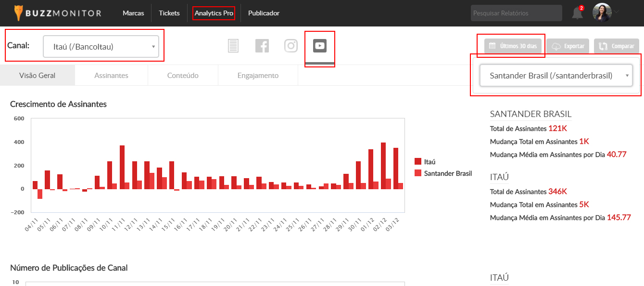Open the notifications bell icon
This screenshot has height=286, width=644.
(577, 13)
